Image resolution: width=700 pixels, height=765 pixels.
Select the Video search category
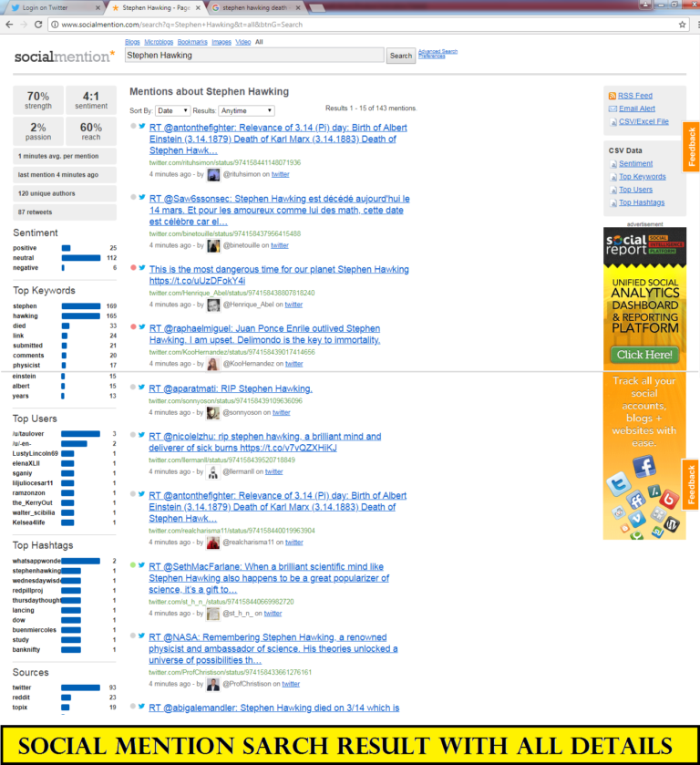243,42
